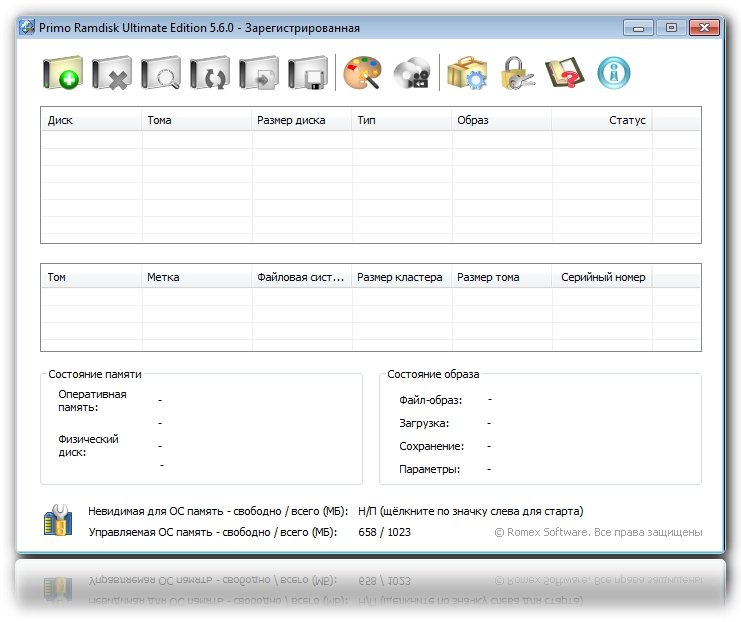Click the blue info about icon
Screen dimensions: 741x622
click(x=613, y=73)
